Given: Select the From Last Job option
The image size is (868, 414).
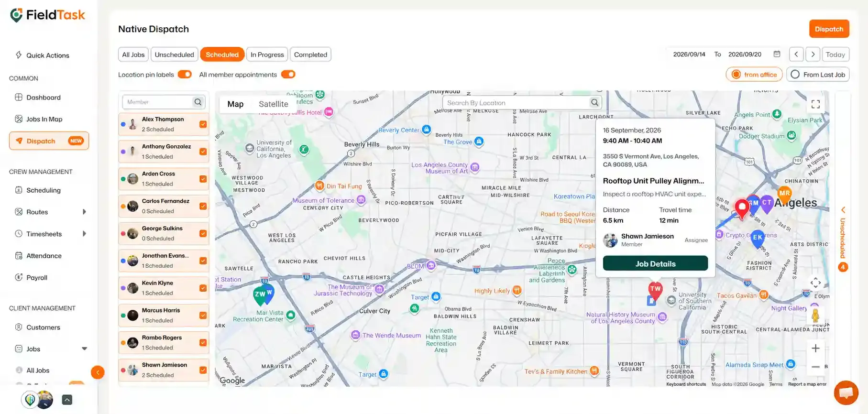Looking at the screenshot, I should pos(818,75).
